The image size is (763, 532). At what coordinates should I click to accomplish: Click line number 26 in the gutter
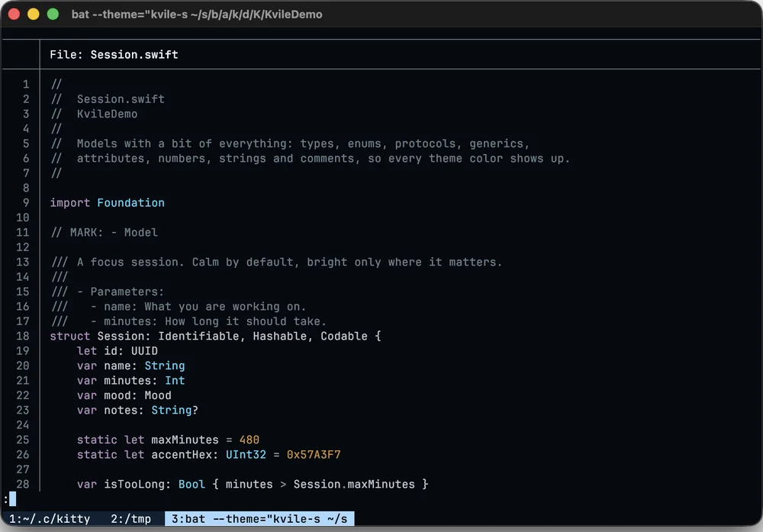[23, 455]
